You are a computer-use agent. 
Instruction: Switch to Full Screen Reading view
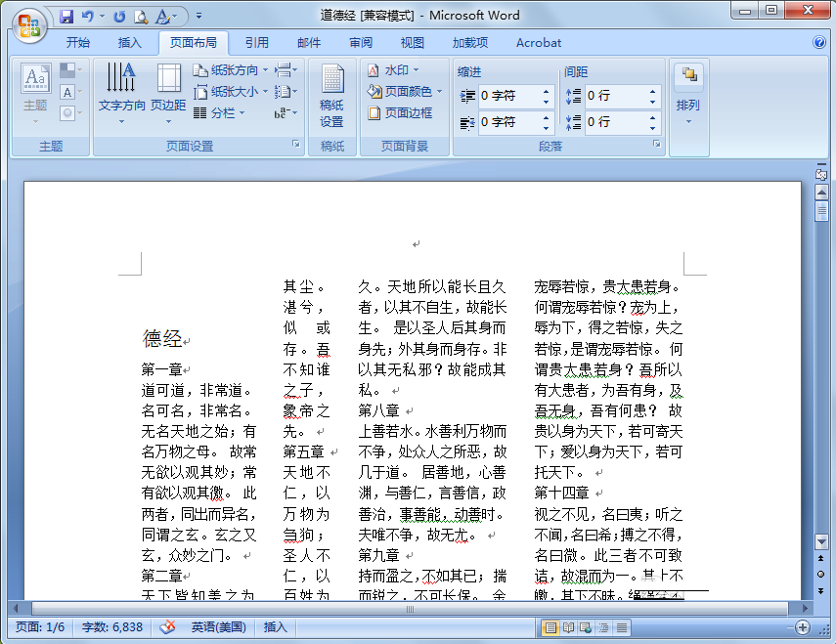[567, 627]
